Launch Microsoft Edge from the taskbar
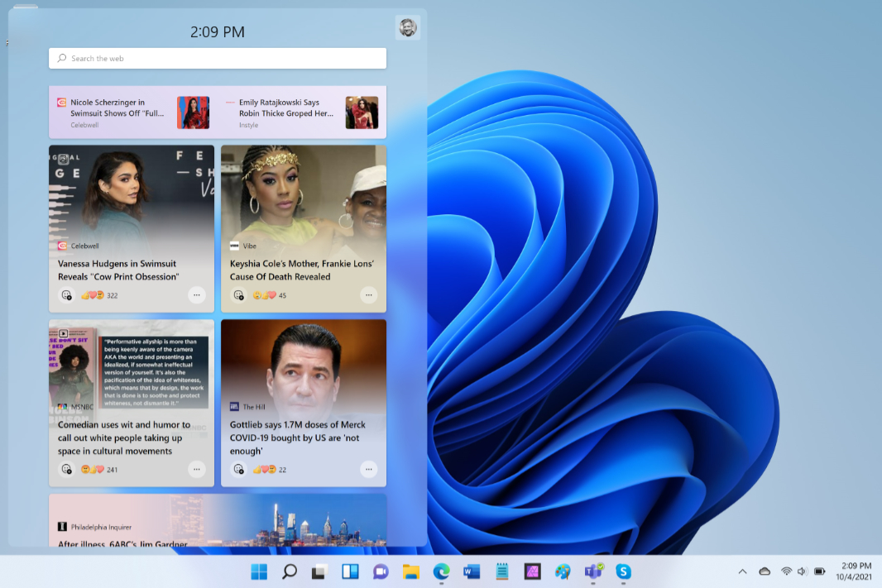The image size is (882, 588). point(441,571)
